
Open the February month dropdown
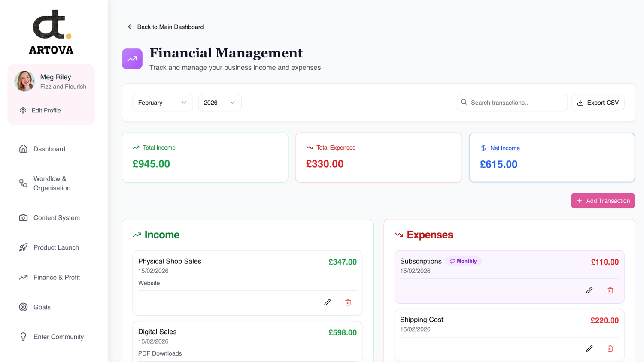(163, 103)
